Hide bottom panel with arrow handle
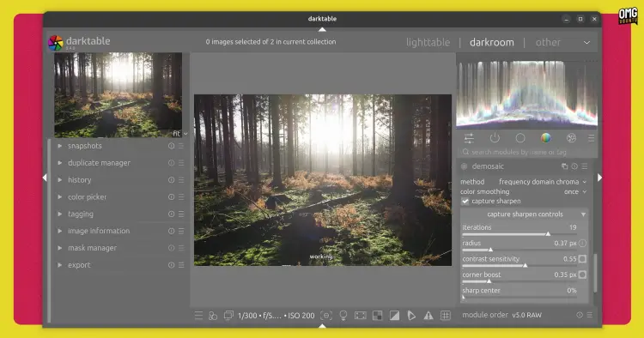Screen dimensions: 644x338 coord(322,326)
